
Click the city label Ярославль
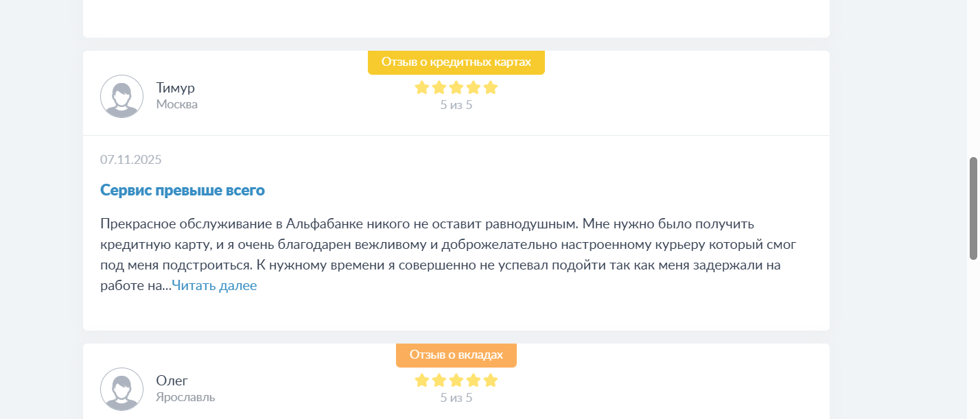coord(185,397)
